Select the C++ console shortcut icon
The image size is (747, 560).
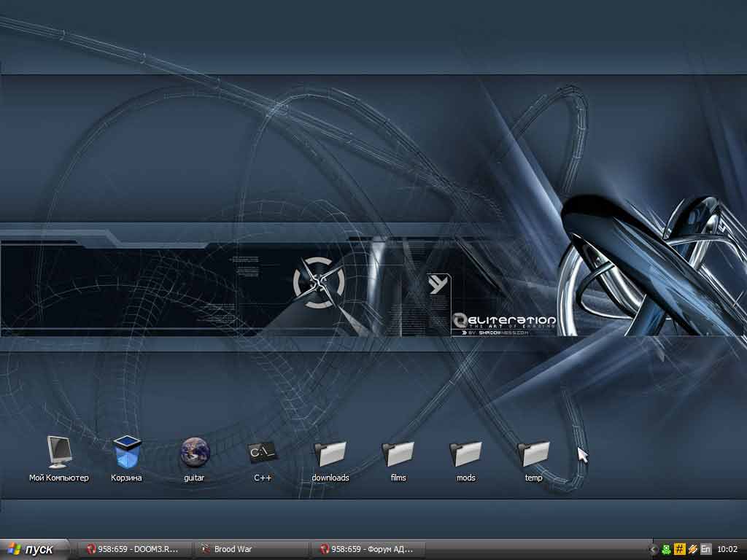[263, 452]
